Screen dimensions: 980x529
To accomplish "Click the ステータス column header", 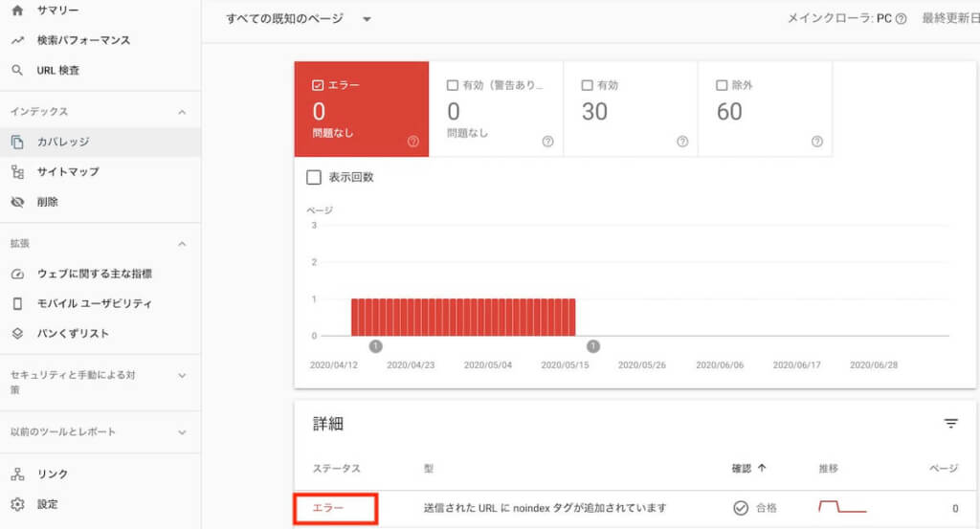I will coord(336,469).
